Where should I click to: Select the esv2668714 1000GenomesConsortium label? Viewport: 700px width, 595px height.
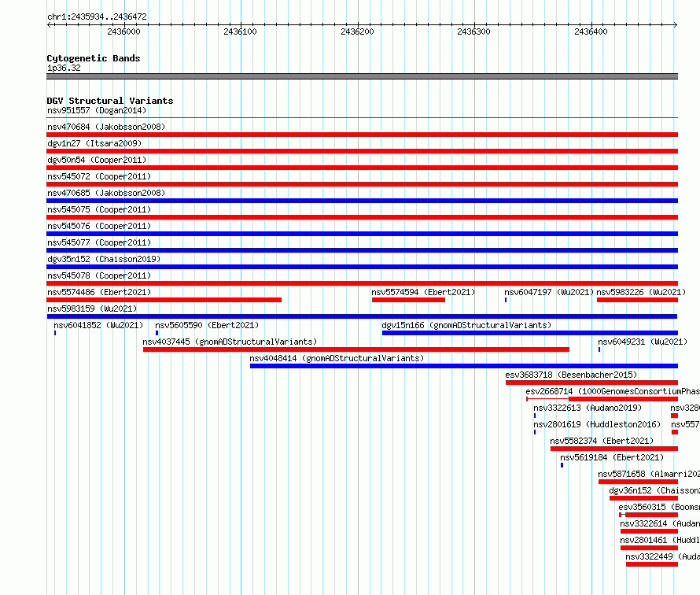pyautogui.click(x=613, y=391)
